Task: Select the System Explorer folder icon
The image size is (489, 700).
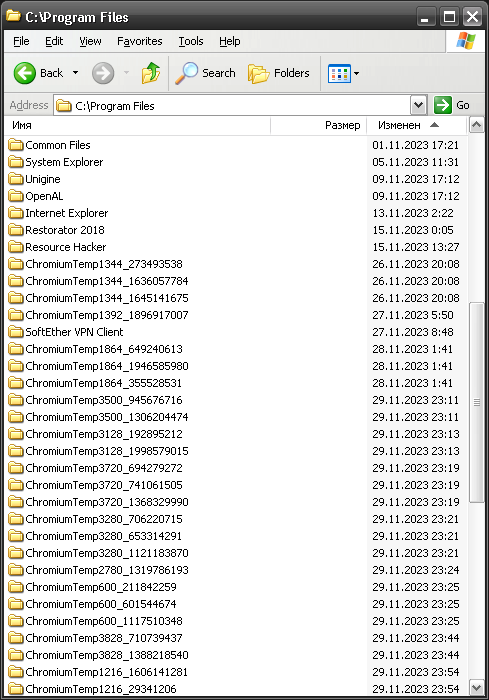Action: (x=16, y=162)
